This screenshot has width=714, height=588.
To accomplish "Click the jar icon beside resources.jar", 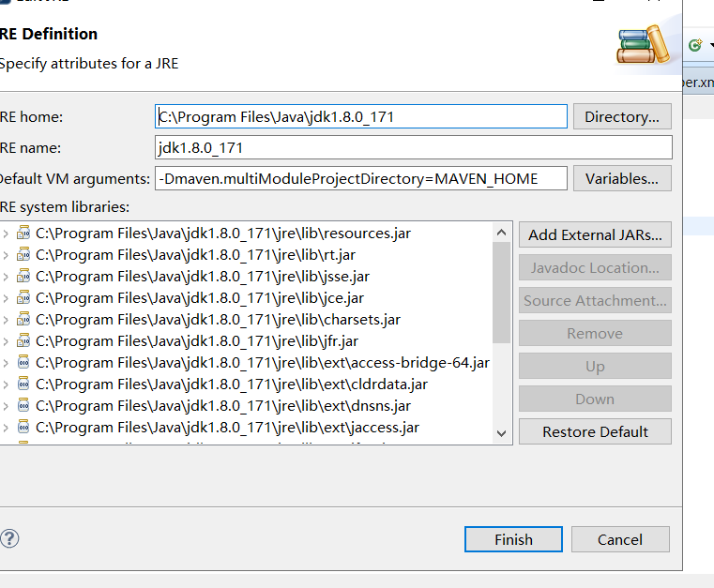I will [x=23, y=233].
